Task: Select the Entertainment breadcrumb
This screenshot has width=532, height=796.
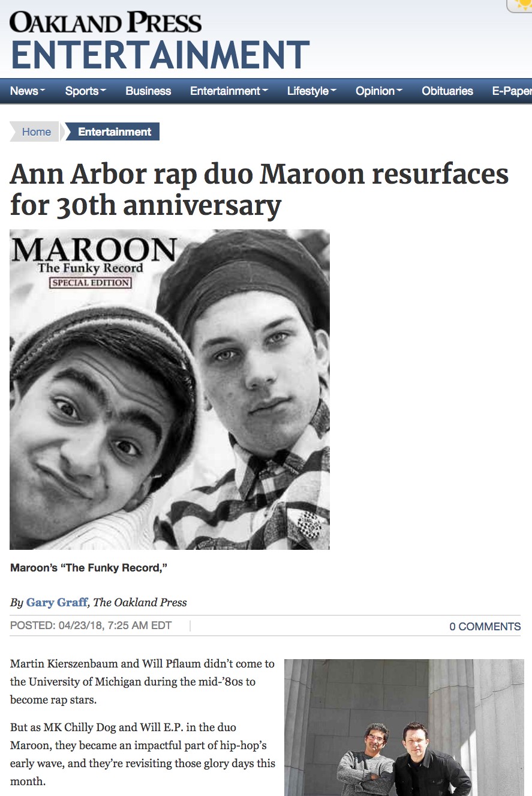Action: coord(114,132)
